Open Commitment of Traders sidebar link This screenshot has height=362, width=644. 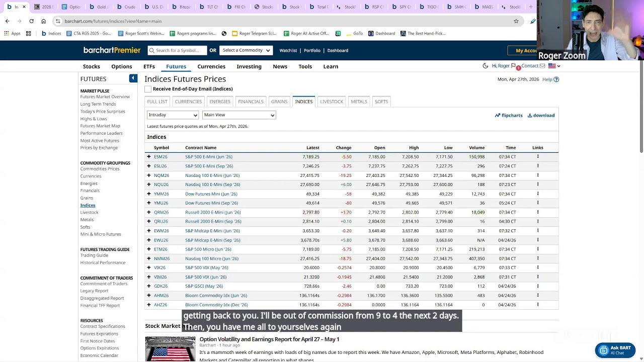(104, 284)
